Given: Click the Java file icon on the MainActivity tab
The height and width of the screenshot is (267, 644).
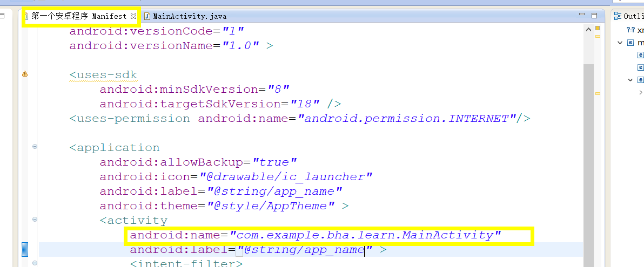Looking at the screenshot, I should click(147, 16).
